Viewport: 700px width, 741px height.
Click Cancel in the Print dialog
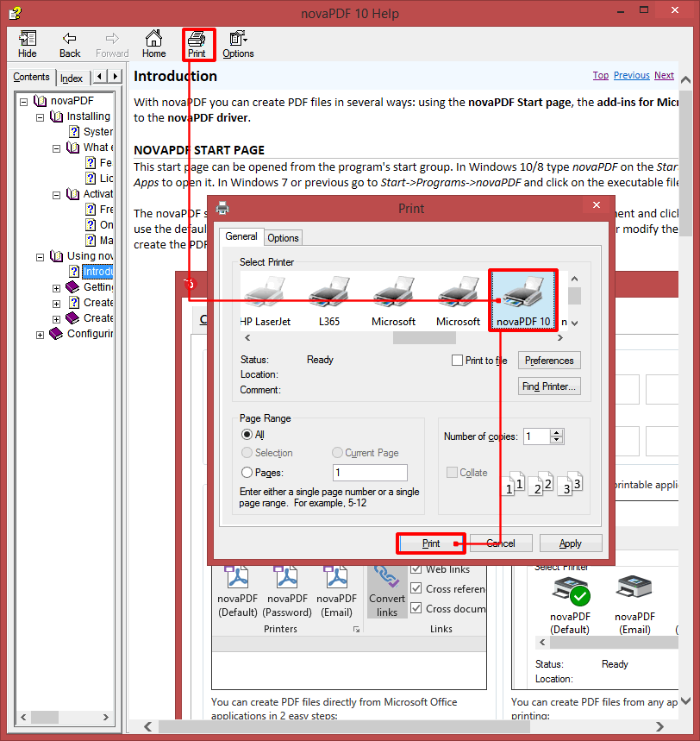tap(501, 543)
